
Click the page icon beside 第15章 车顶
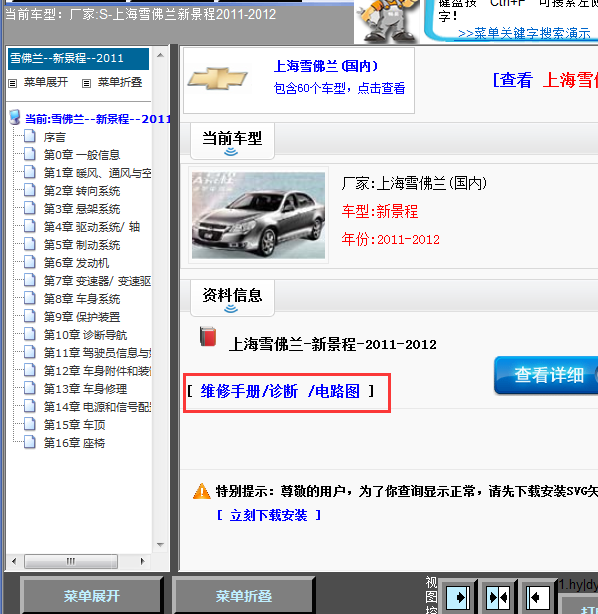point(29,424)
